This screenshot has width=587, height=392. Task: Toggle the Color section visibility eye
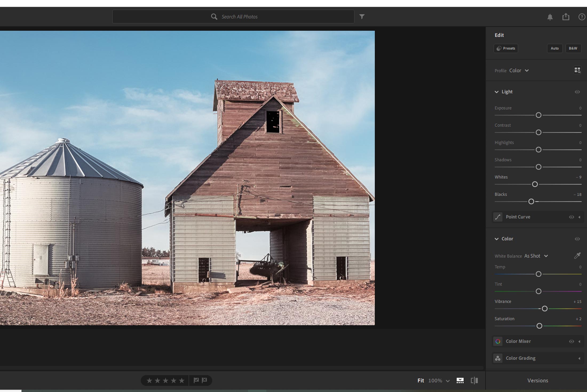pos(577,239)
